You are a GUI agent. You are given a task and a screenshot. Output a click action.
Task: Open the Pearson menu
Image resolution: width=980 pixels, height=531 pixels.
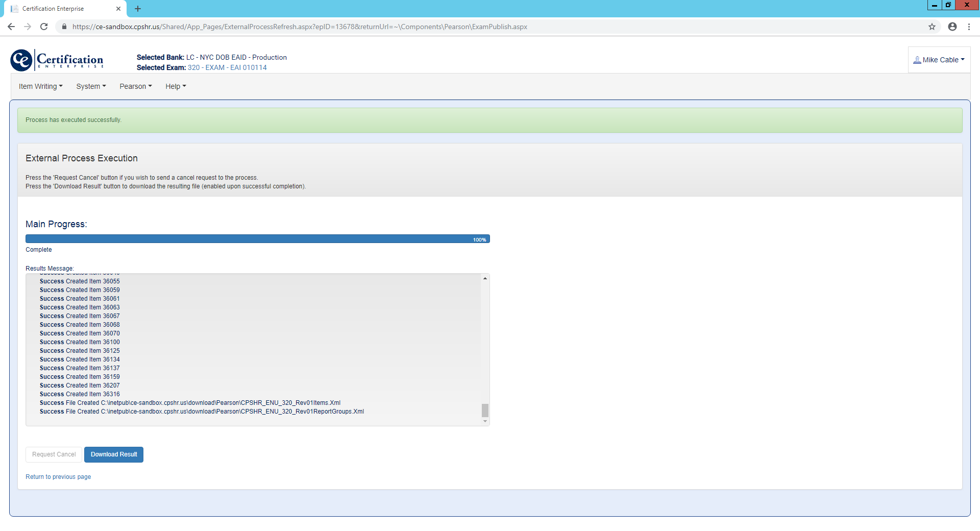(x=136, y=86)
